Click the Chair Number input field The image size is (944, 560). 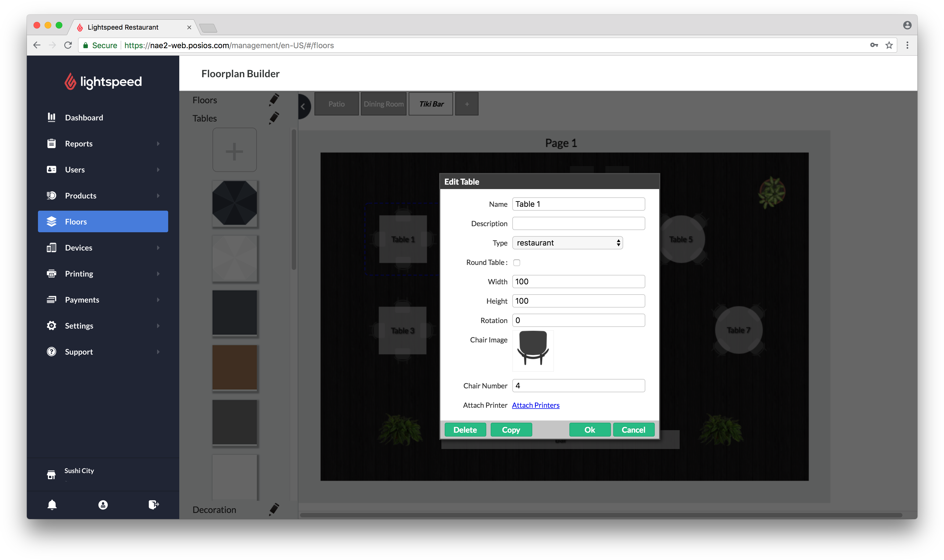click(579, 385)
